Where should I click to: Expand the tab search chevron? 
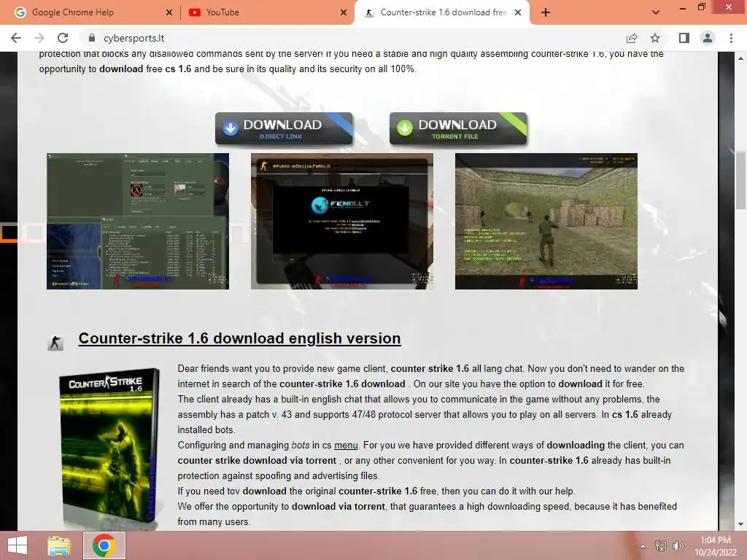coord(656,12)
